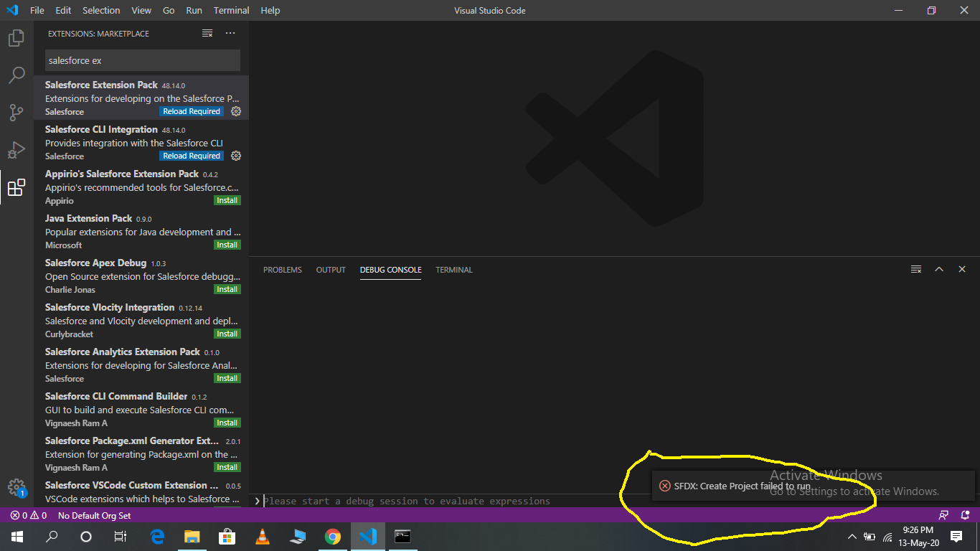
Task: Open the Manage gear menu
Action: coord(16,488)
